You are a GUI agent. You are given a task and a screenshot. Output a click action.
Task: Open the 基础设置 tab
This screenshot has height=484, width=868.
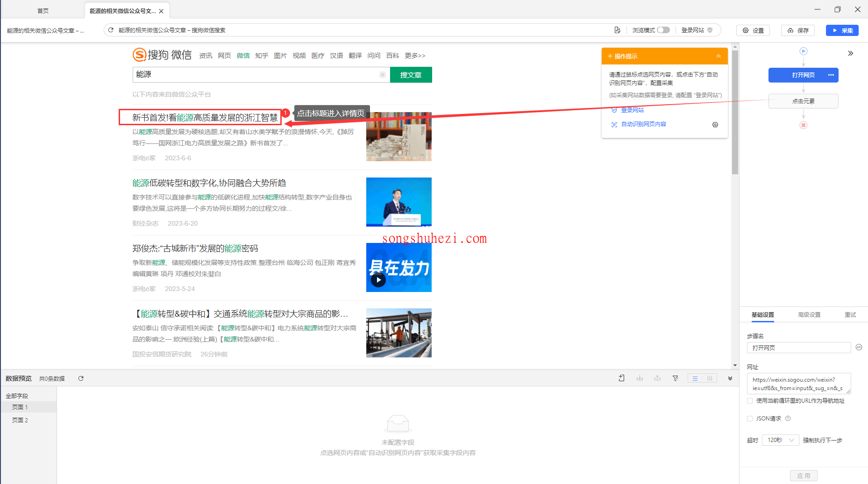(x=762, y=315)
